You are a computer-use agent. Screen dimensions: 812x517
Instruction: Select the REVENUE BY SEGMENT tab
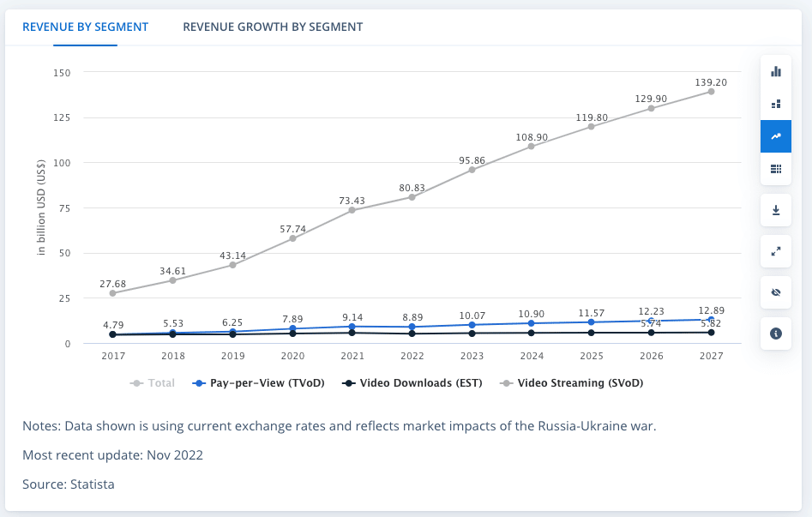point(86,27)
